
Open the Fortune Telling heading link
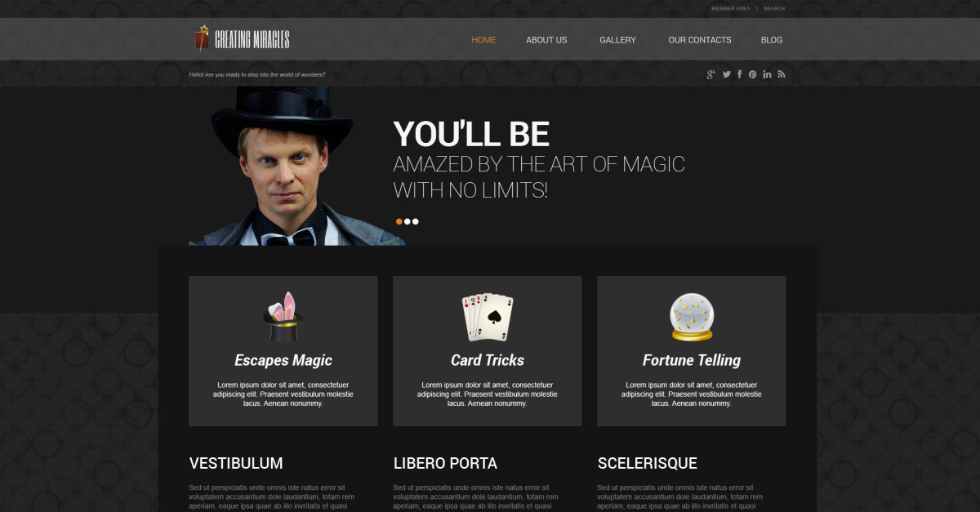pos(692,360)
